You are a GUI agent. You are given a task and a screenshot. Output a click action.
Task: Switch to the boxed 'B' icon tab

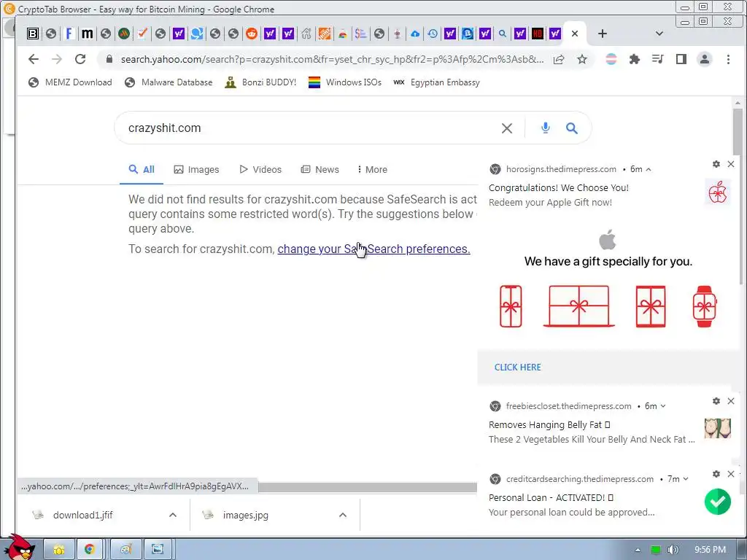click(x=32, y=34)
